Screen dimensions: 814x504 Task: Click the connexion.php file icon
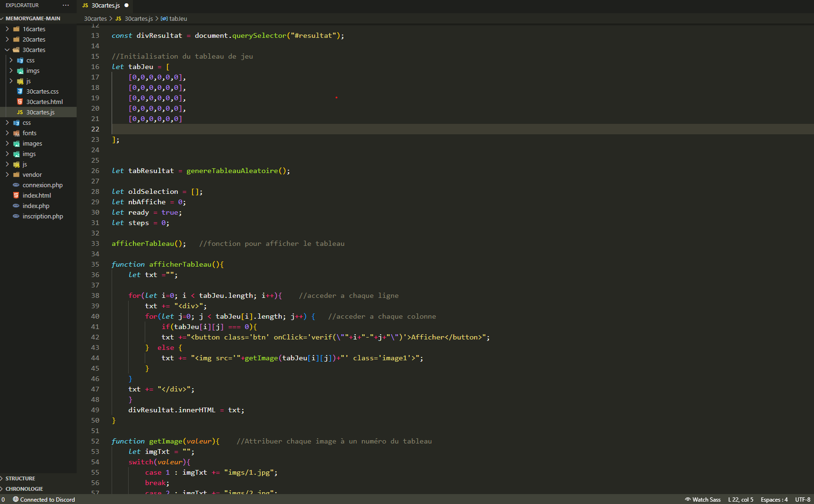(16, 185)
